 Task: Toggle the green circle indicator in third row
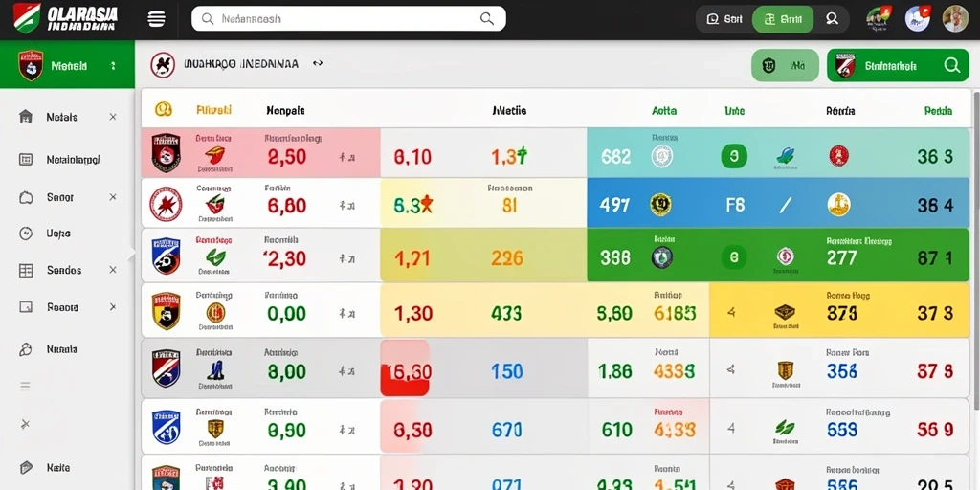click(734, 256)
